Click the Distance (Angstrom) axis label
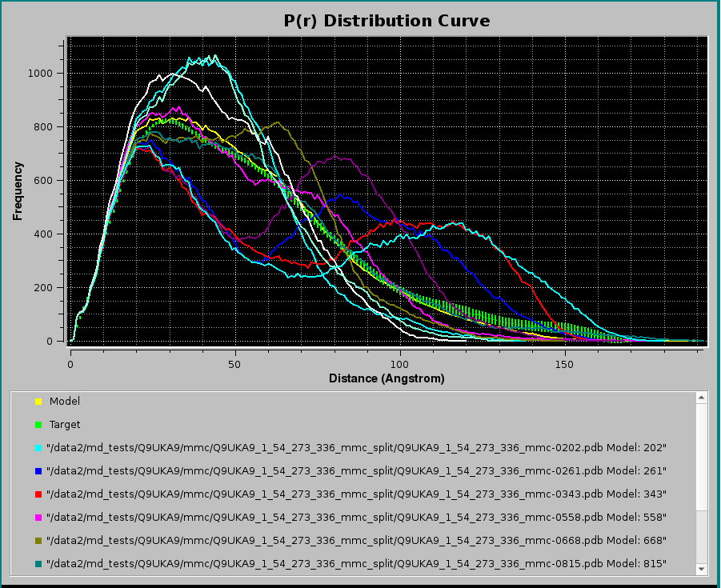Viewport: 721px width, 588px height. point(387,378)
